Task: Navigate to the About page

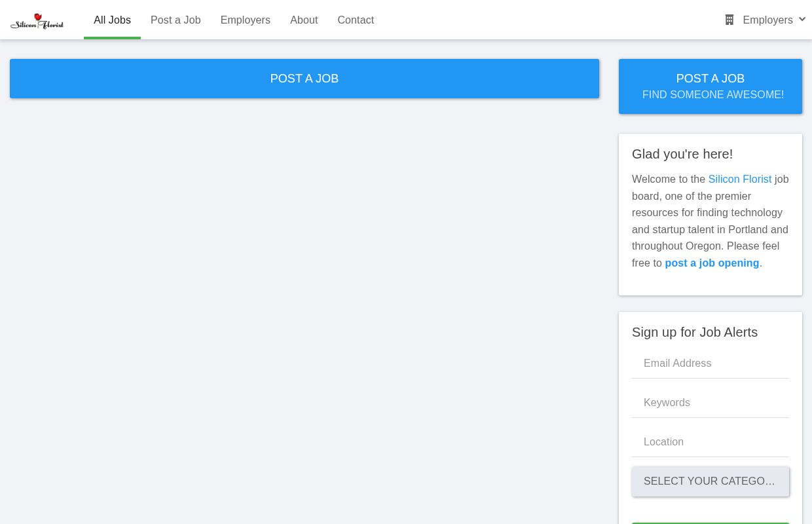Action: (x=304, y=20)
